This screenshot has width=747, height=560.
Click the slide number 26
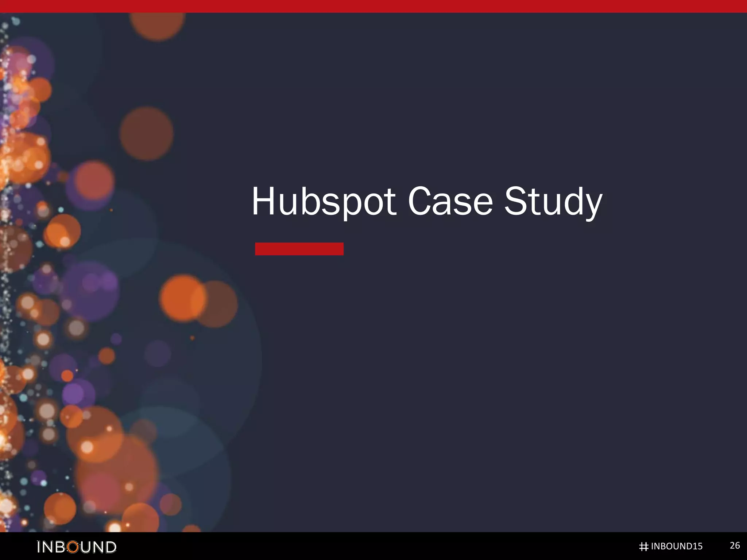pos(735,545)
